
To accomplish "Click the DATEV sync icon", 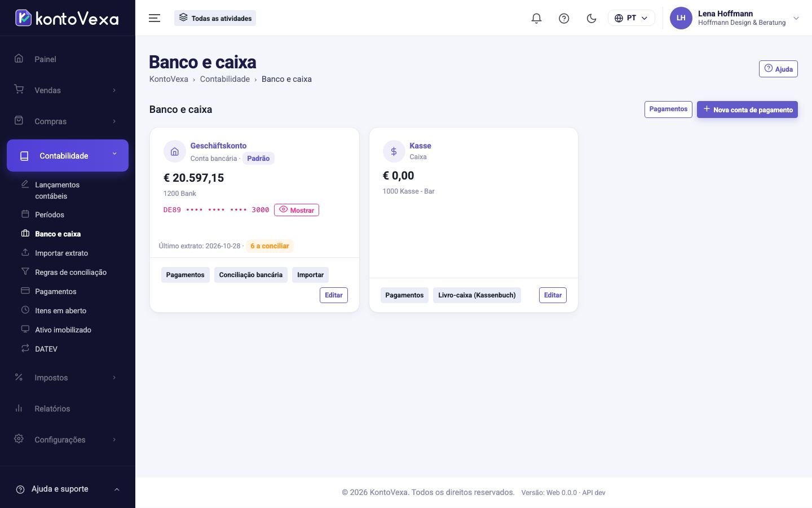I will 25,348.
